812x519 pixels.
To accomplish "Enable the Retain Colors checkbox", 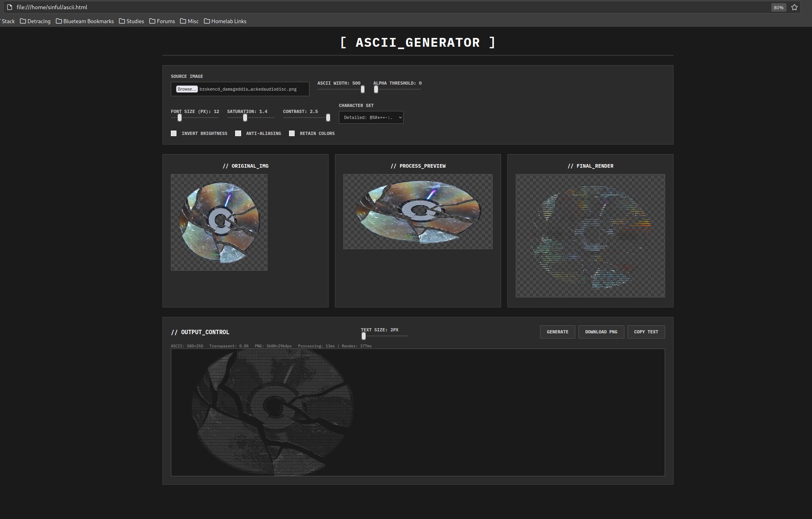I will point(292,133).
